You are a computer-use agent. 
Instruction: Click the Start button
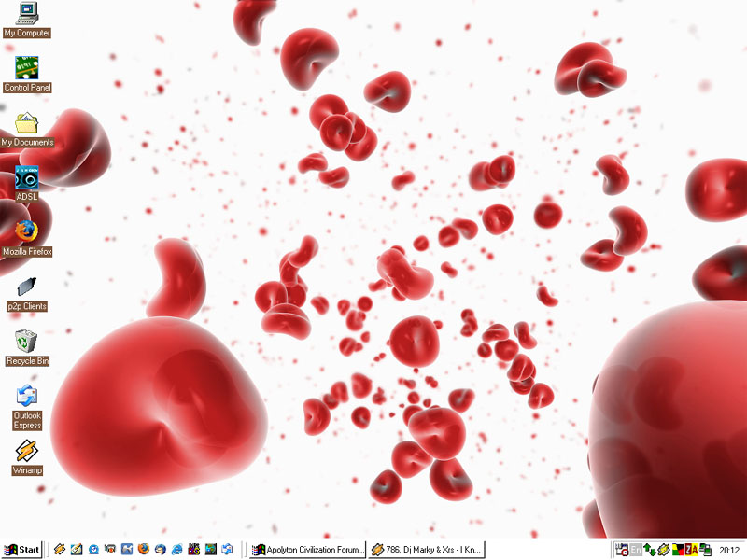tap(22, 550)
